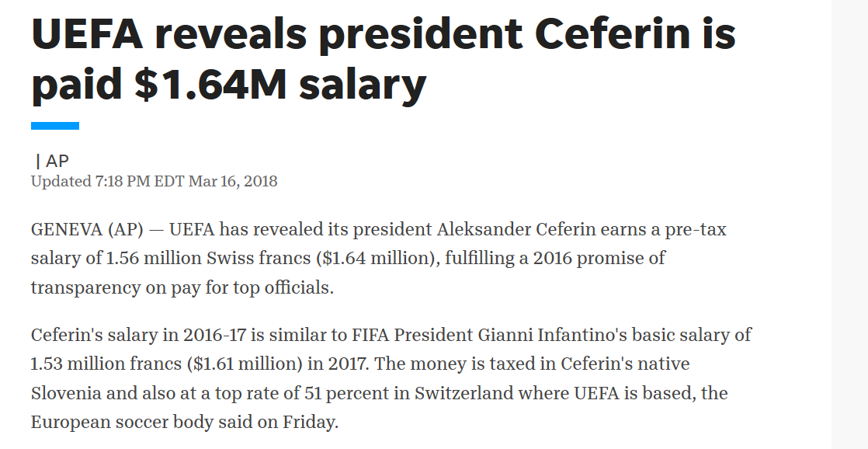Click the European soccer body sentence ending
Viewport: 868px width, 449px height.
point(184,423)
